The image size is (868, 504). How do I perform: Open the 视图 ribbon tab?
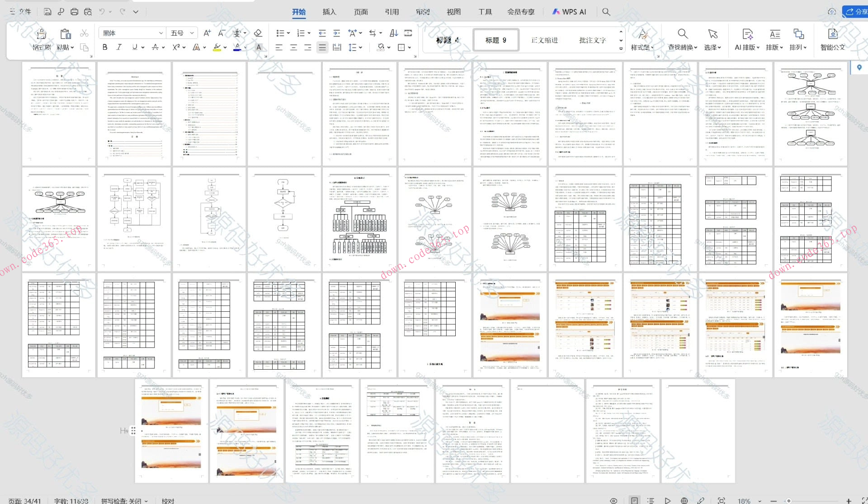pos(453,12)
